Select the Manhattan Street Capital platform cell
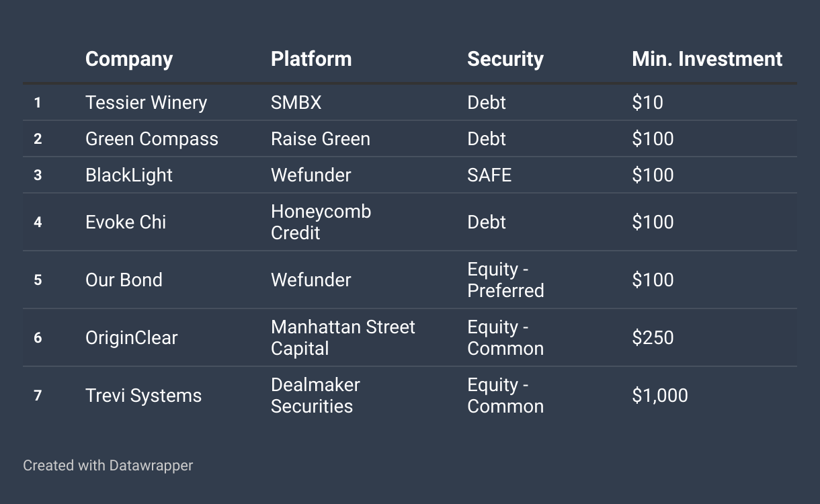This screenshot has height=504, width=820. click(x=343, y=337)
